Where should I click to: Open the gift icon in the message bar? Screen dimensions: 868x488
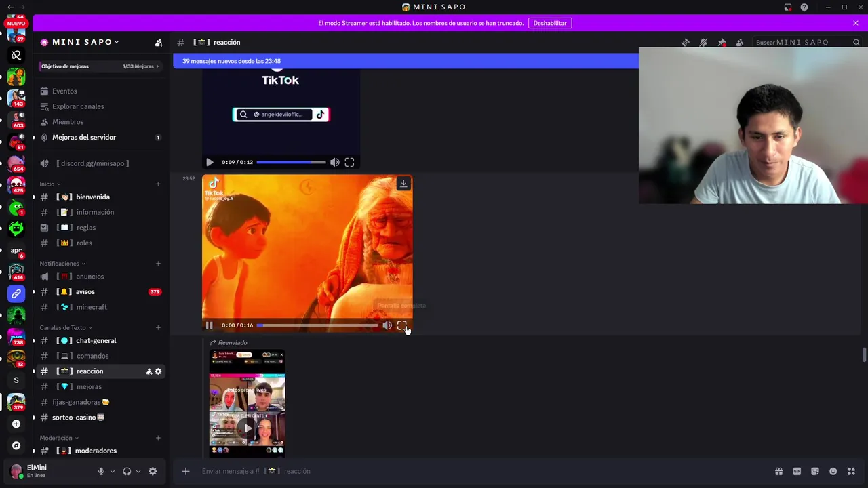coord(779,471)
